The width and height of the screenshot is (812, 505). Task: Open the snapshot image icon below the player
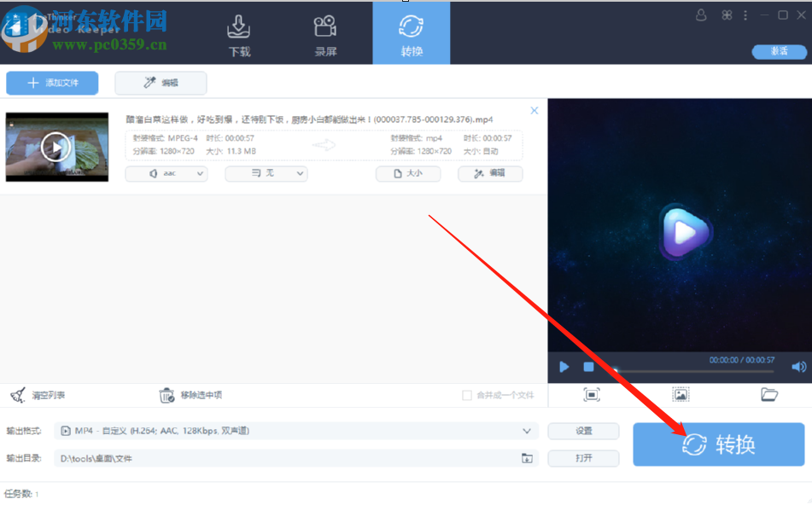tap(680, 394)
